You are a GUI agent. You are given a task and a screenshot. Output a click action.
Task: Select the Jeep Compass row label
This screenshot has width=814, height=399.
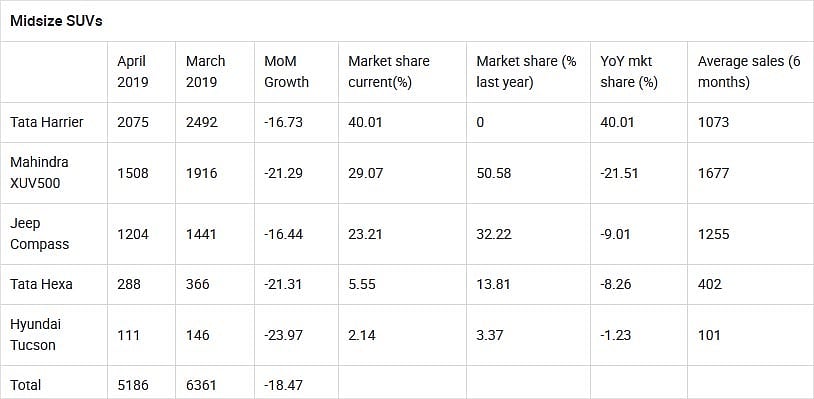click(39, 233)
